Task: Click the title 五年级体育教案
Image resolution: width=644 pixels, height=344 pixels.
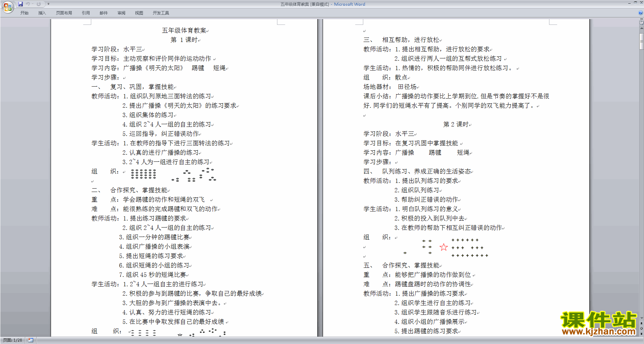Action: tap(184, 31)
